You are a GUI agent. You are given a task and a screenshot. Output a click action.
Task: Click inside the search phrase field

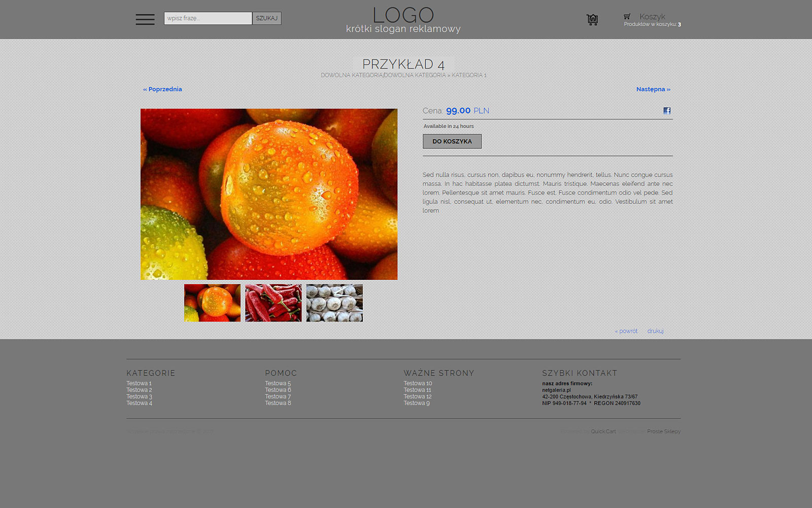tap(208, 18)
